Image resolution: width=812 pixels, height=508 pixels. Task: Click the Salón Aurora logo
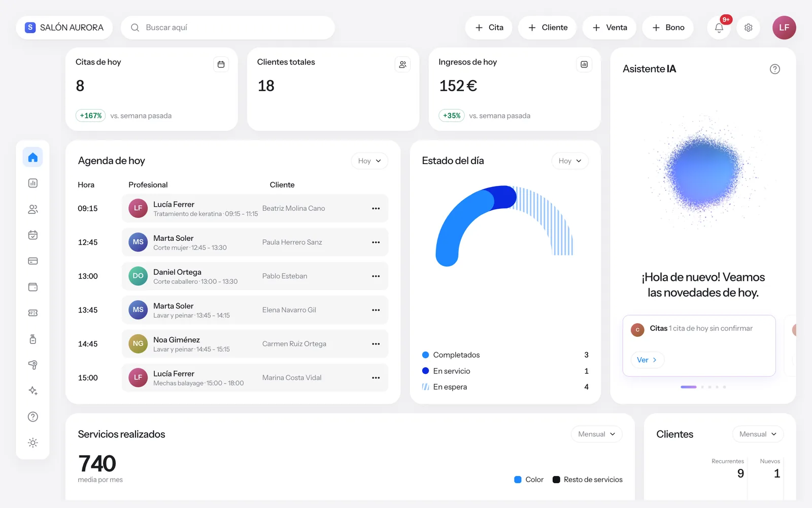pyautogui.click(x=30, y=27)
